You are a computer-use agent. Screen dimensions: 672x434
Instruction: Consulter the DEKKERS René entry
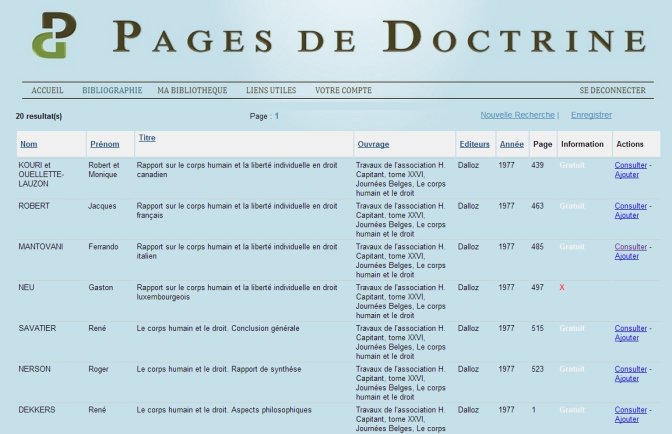630,410
